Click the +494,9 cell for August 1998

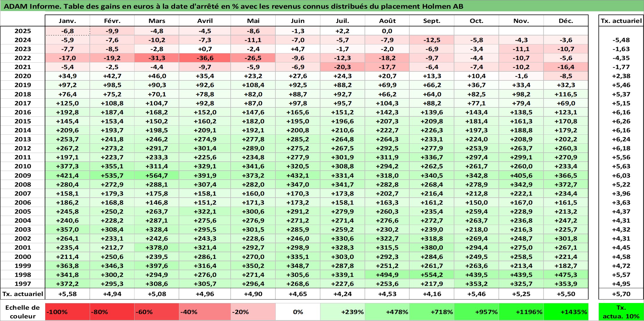387,275
